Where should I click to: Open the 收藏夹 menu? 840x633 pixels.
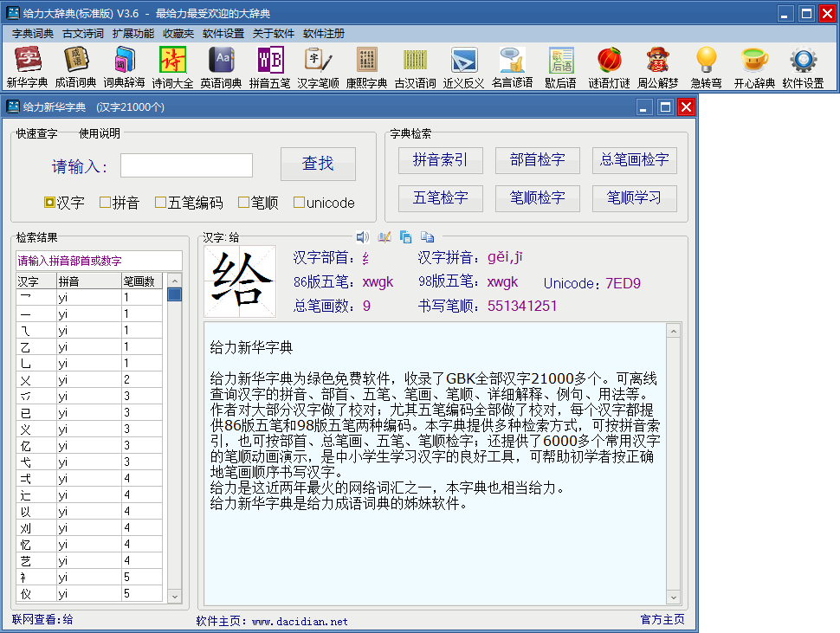pyautogui.click(x=178, y=34)
